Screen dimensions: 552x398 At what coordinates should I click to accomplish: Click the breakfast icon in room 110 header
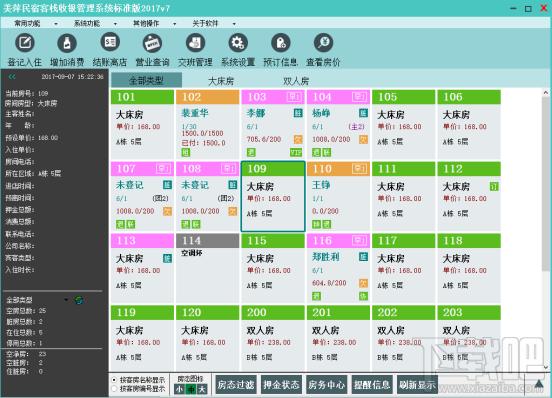click(359, 169)
